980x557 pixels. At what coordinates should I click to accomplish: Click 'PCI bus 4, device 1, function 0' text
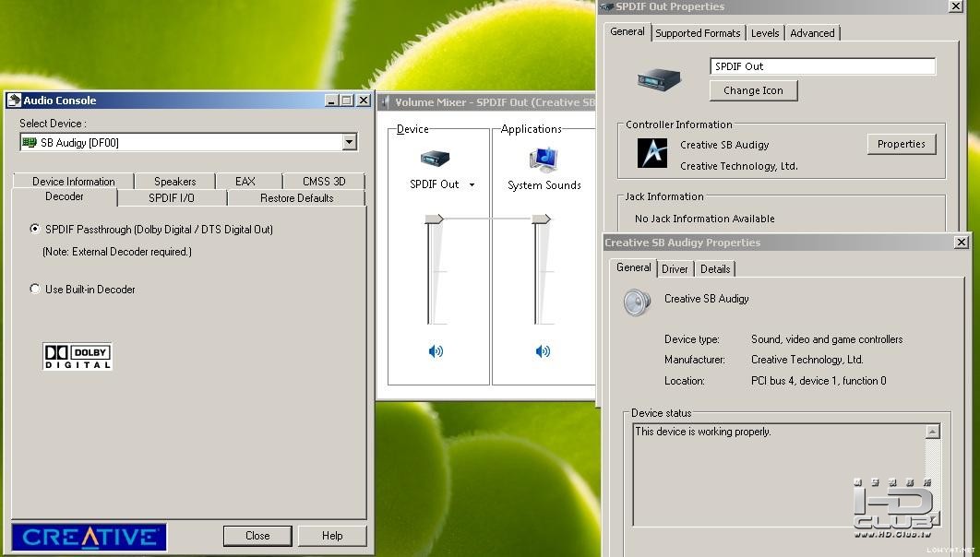[819, 381]
